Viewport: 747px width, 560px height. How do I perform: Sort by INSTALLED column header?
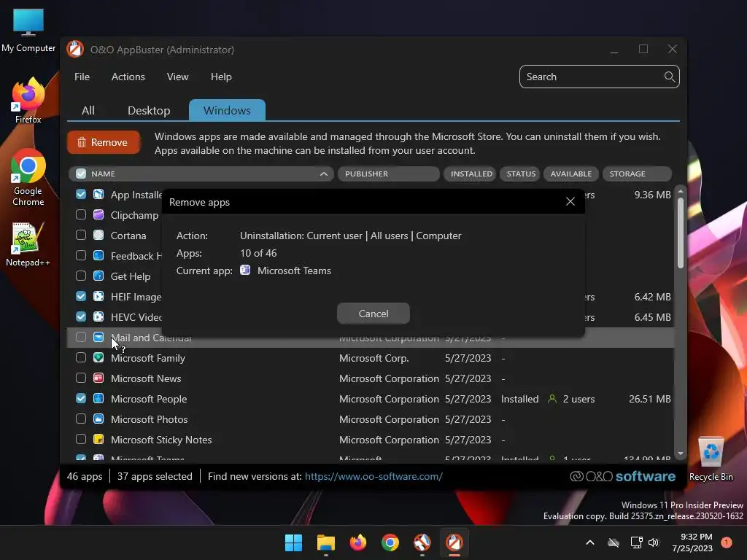[x=471, y=174]
